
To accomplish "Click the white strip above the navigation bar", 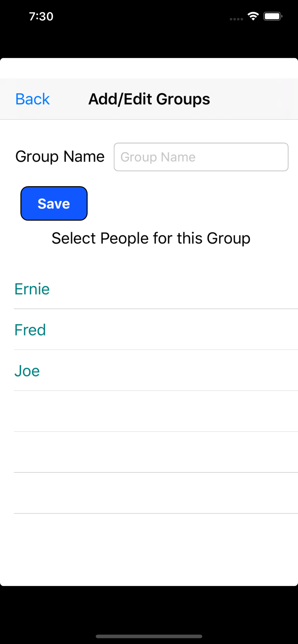I will point(149,68).
